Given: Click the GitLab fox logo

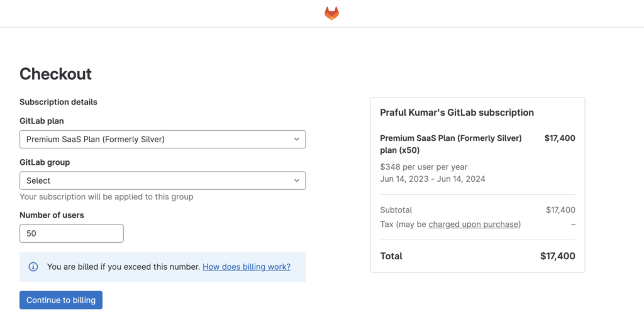Looking at the screenshot, I should (332, 14).
